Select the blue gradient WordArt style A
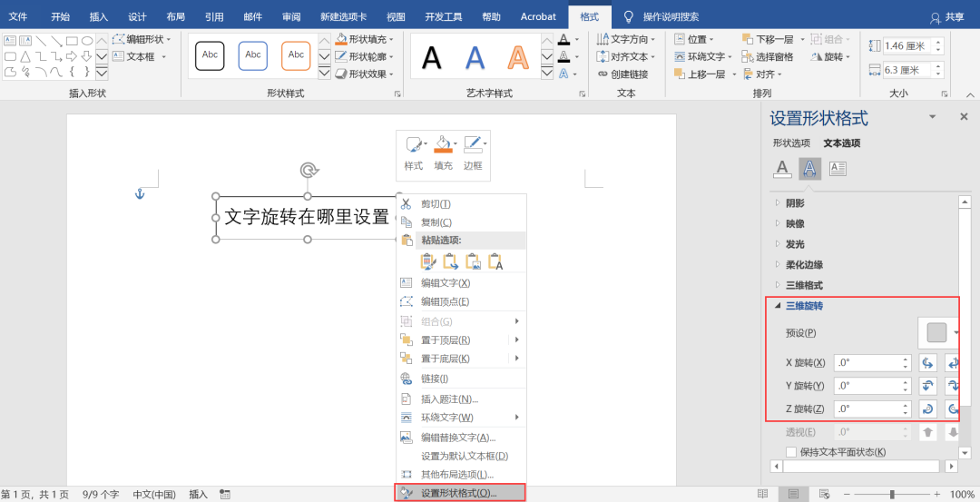The width and height of the screenshot is (980, 502). [475, 57]
